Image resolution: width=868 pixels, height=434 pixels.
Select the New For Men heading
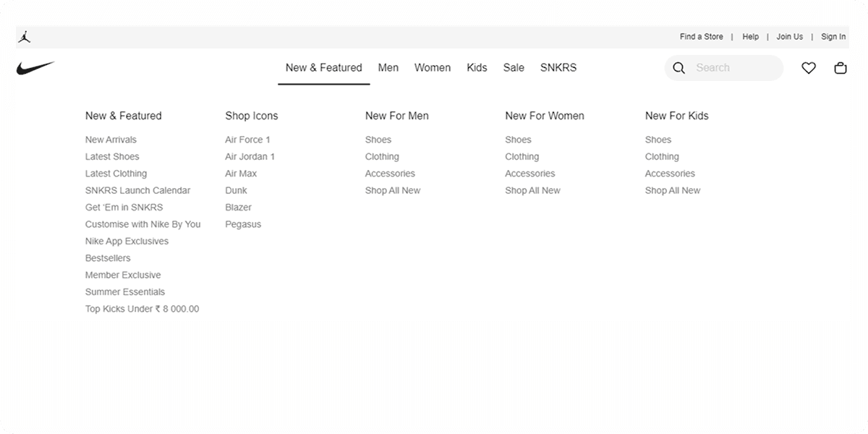tap(397, 116)
